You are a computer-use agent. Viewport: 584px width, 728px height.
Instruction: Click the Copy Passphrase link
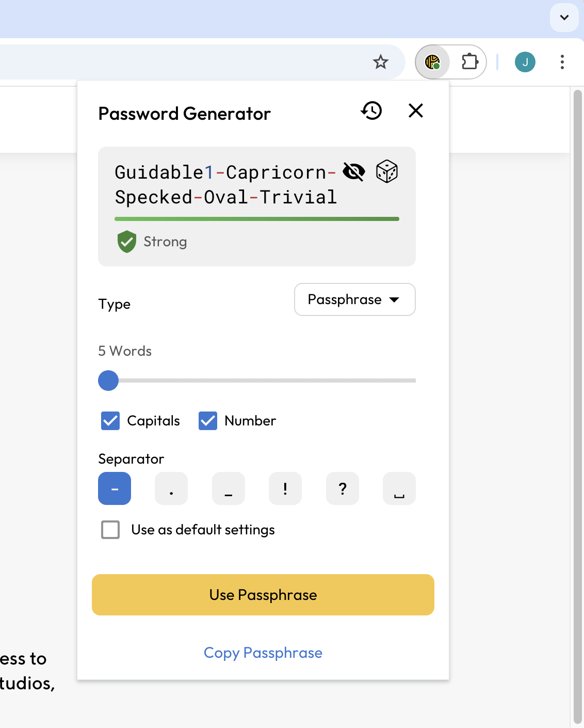point(263,653)
